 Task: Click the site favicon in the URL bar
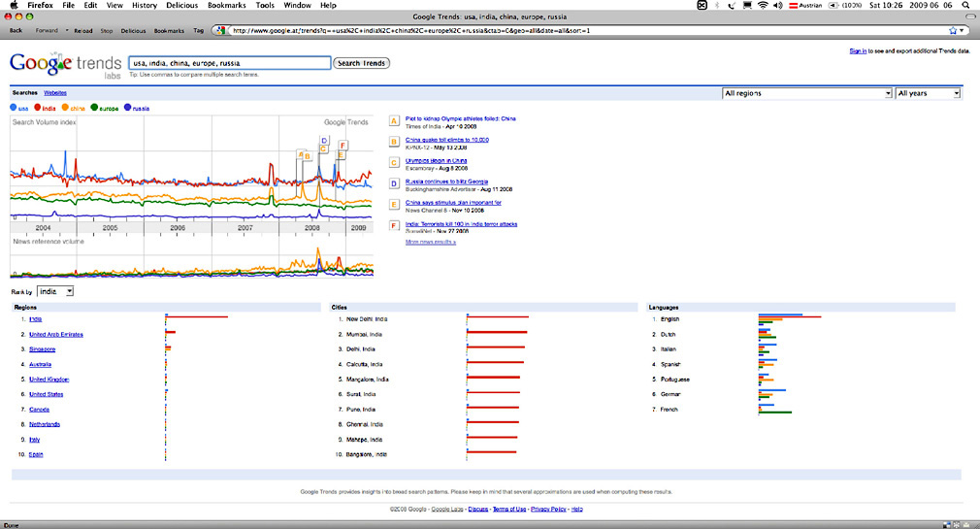point(225,30)
